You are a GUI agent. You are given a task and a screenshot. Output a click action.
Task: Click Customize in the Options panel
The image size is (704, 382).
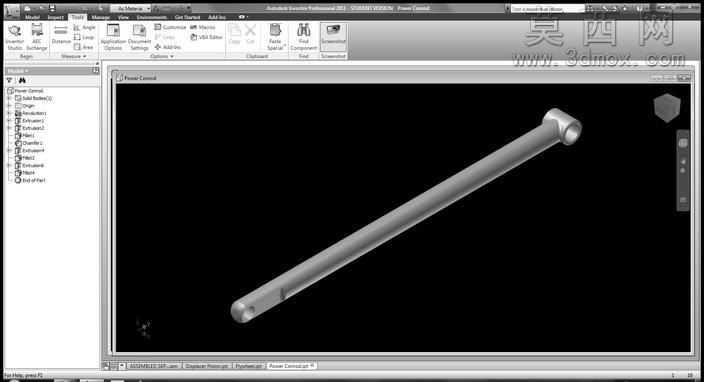pos(170,27)
